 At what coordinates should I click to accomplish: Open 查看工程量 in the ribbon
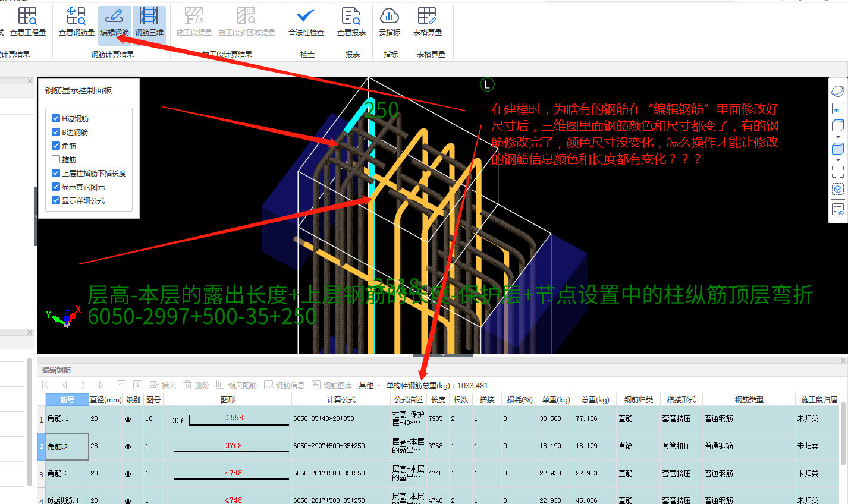click(x=27, y=21)
